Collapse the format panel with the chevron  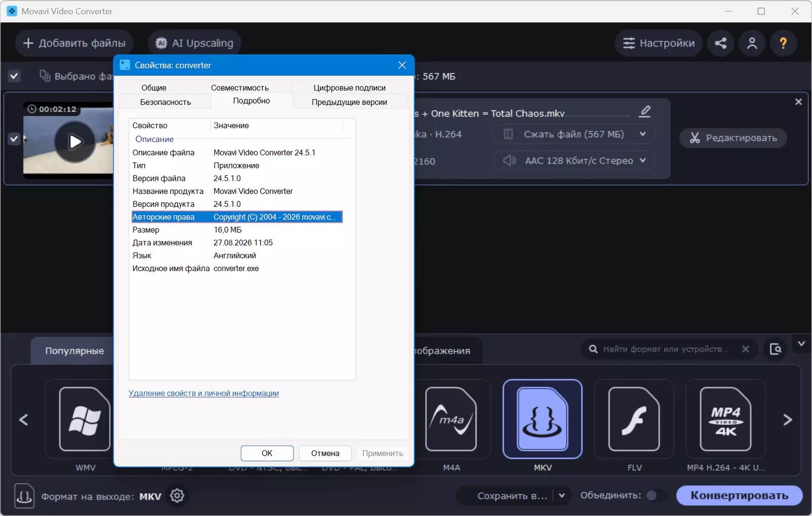pyautogui.click(x=801, y=344)
